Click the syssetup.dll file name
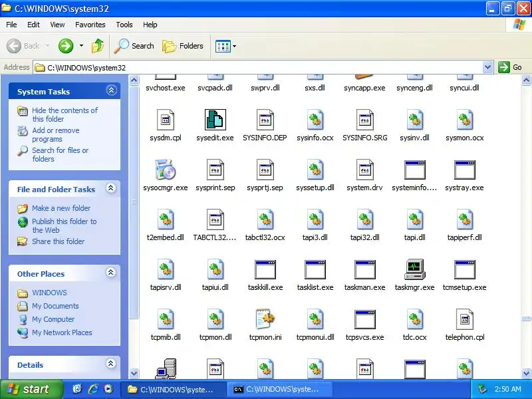The image size is (532, 399). (x=315, y=188)
